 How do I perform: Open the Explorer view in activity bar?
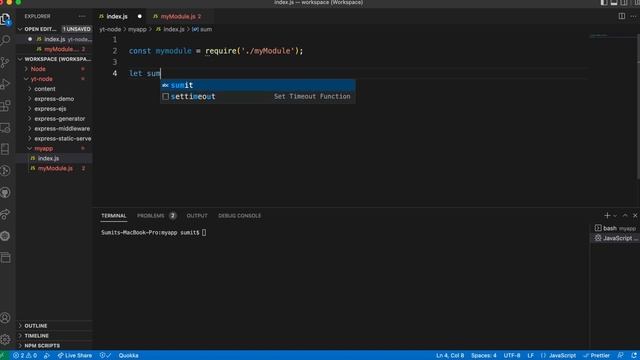(x=5, y=19)
